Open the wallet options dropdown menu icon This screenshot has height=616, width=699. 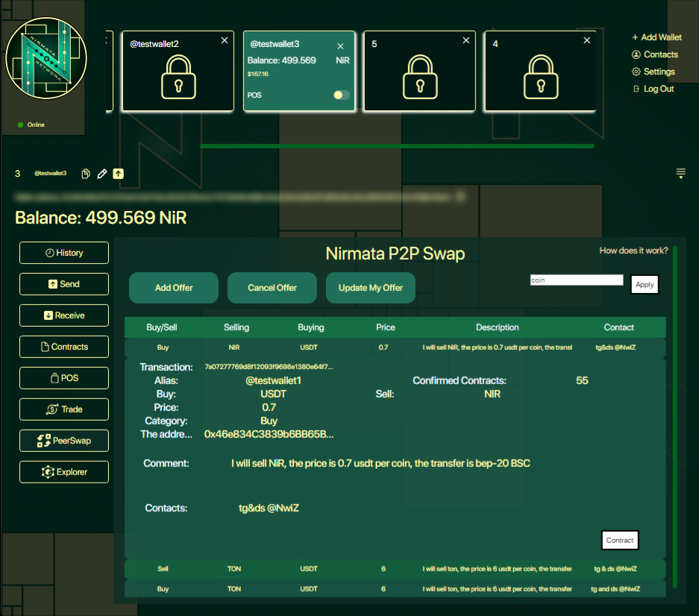680,173
